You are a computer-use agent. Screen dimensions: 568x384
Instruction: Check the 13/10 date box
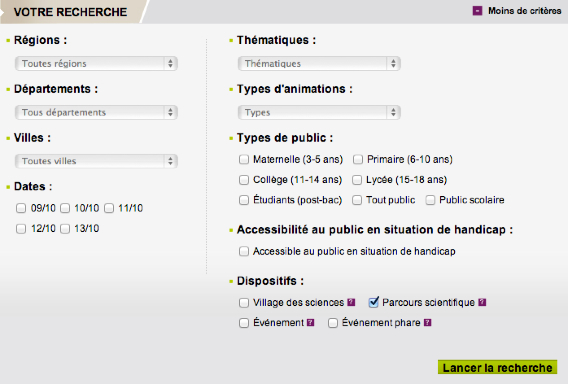click(x=65, y=229)
